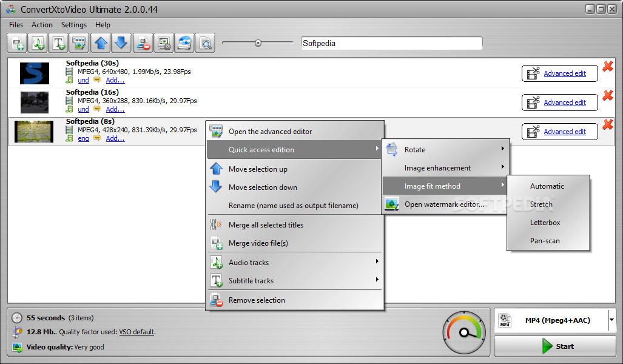The width and height of the screenshot is (623, 364).
Task: Click the subtitle bubble icon in Softpedia (16s) row
Action: (x=97, y=109)
